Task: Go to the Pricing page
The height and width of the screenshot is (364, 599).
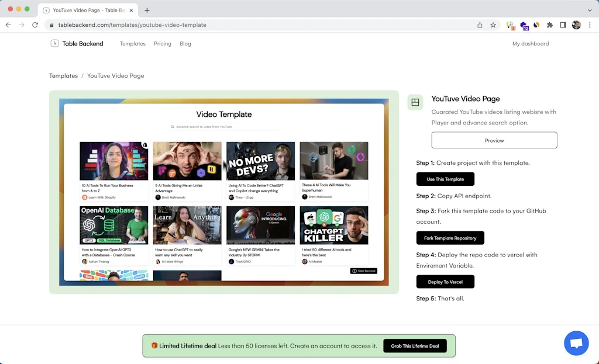Action: [163, 44]
